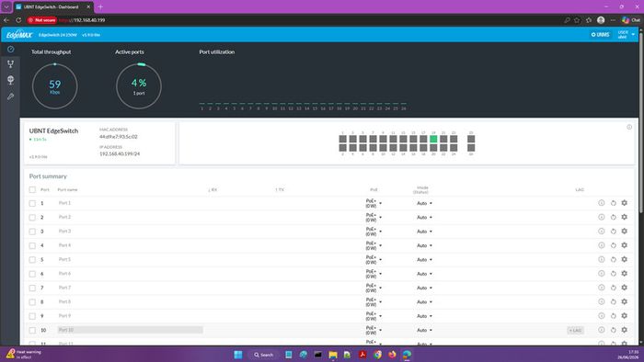Open the Dashboard gauge icon in sidebar

coord(11,49)
